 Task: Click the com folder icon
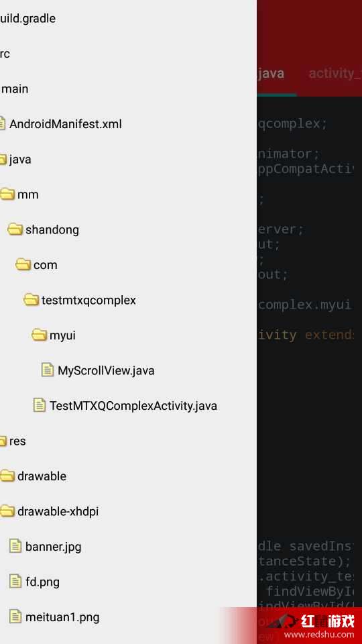click(x=23, y=264)
